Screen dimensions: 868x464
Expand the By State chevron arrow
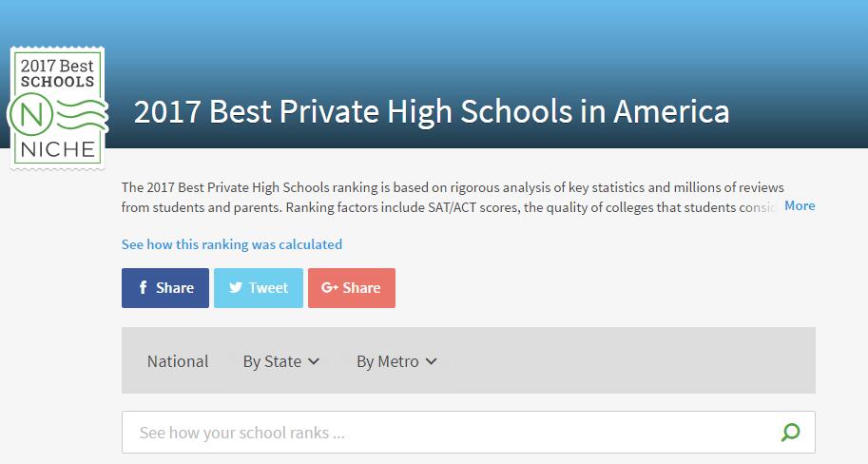pos(315,361)
